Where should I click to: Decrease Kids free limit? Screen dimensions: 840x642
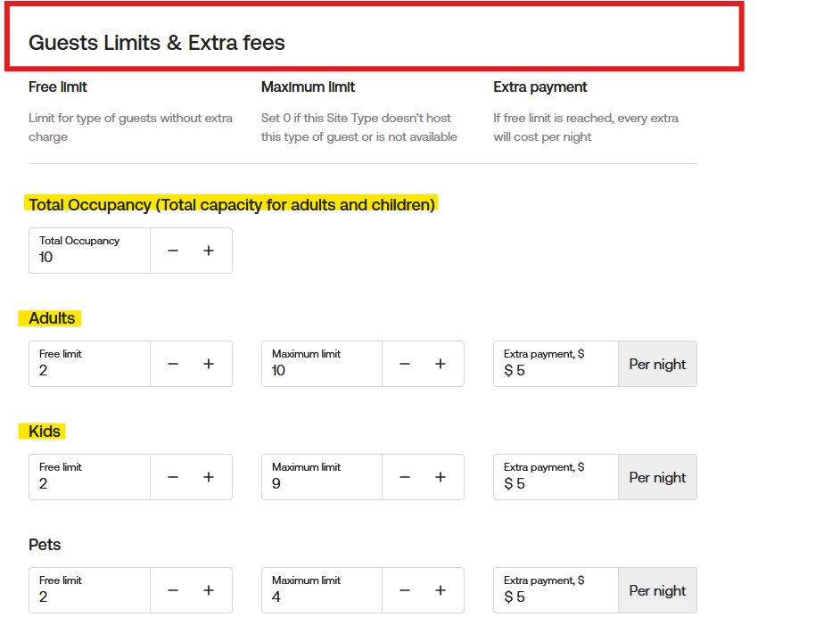point(172,477)
